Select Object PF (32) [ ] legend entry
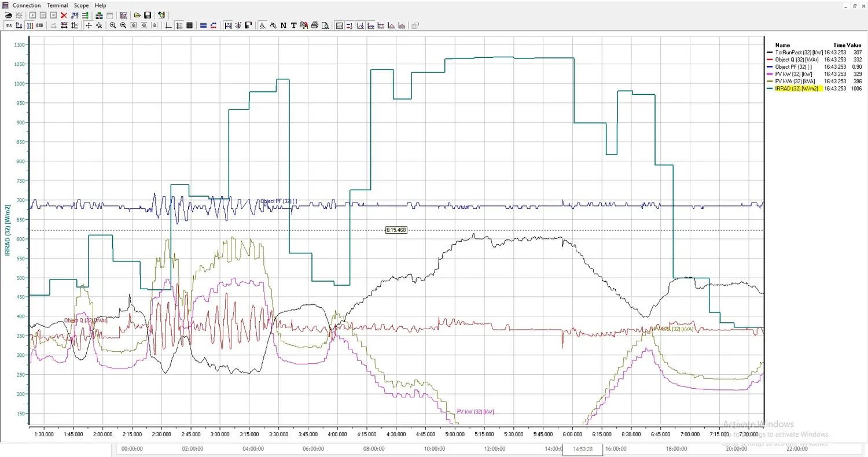868x457 pixels. click(x=795, y=67)
